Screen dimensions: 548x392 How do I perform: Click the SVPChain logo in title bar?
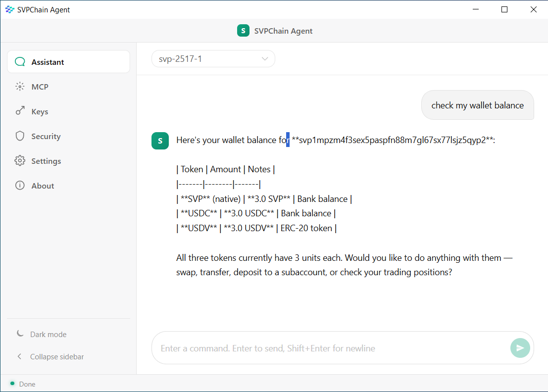point(9,9)
